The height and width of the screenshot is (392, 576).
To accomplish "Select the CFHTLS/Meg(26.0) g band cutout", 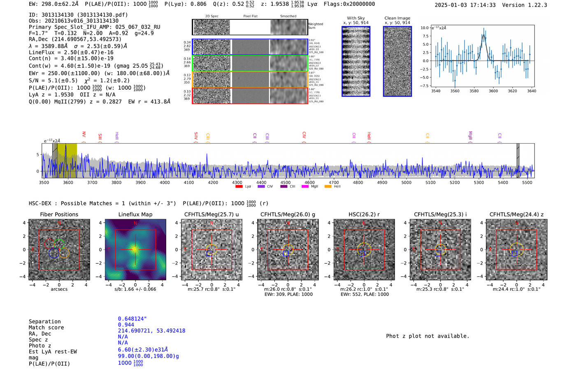I will pos(288,250).
